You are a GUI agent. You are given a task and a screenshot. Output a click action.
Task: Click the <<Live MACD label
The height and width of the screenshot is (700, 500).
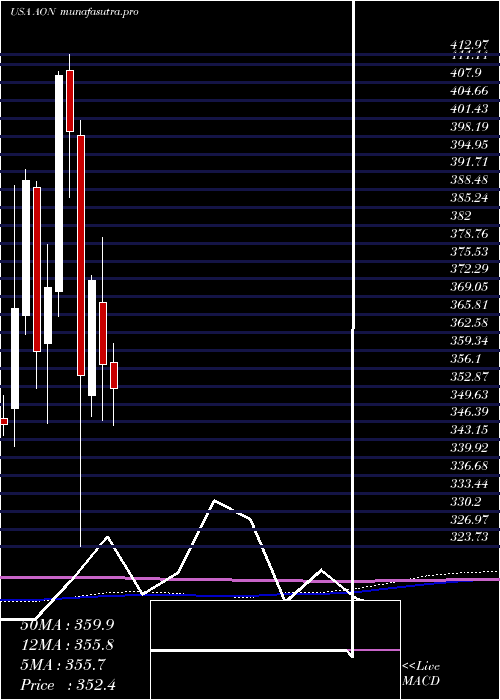(x=421, y=673)
